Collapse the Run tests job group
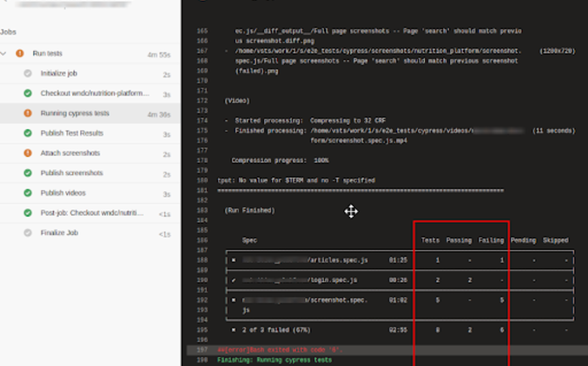Viewport: 588px width, 366px height. 6,53
